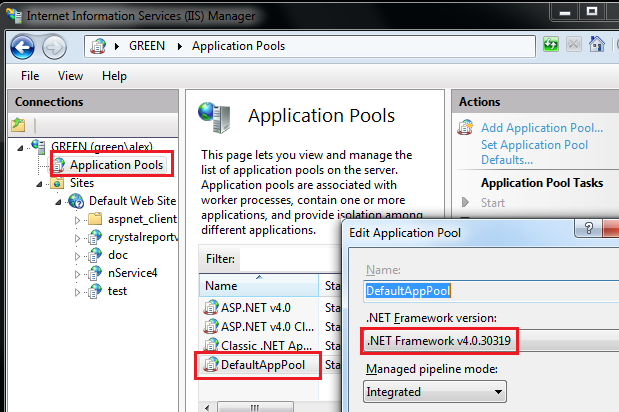Click the refresh icon in the top toolbar
Image resolution: width=619 pixels, height=412 pixels.
tap(551, 46)
